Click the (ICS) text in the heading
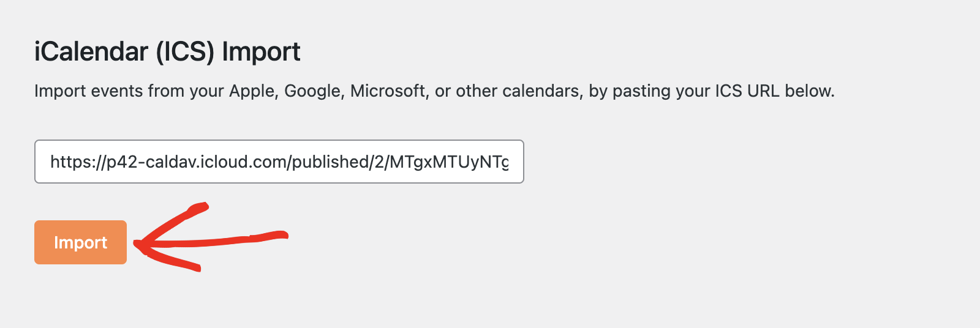Viewport: 980px width, 328px height. click(185, 52)
